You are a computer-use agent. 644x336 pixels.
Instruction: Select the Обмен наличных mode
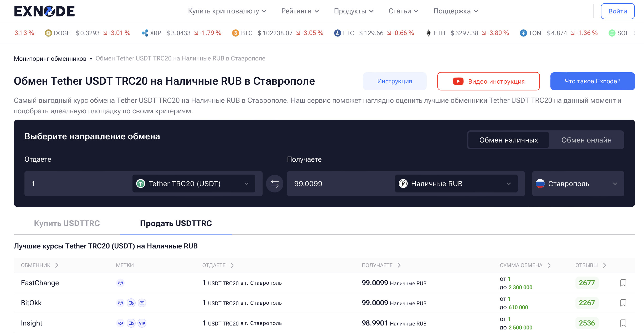click(508, 140)
